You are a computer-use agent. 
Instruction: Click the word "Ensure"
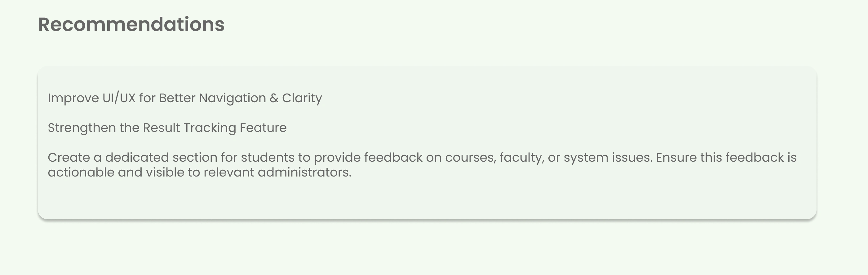tap(676, 158)
